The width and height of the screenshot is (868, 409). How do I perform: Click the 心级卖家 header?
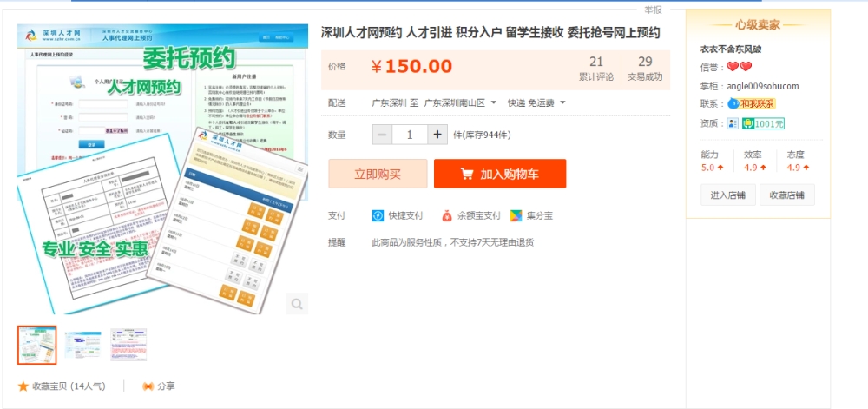758,24
